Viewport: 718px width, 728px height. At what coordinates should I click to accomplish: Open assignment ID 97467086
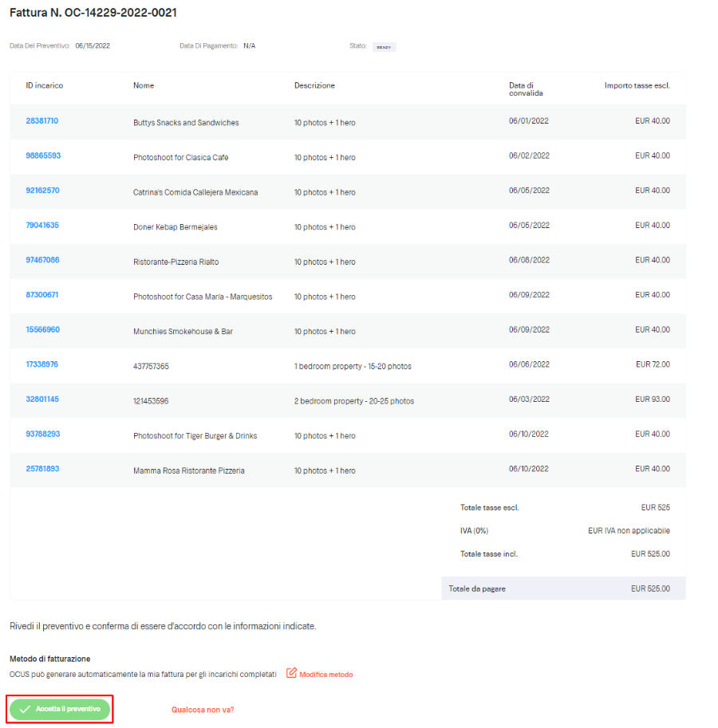click(43, 260)
